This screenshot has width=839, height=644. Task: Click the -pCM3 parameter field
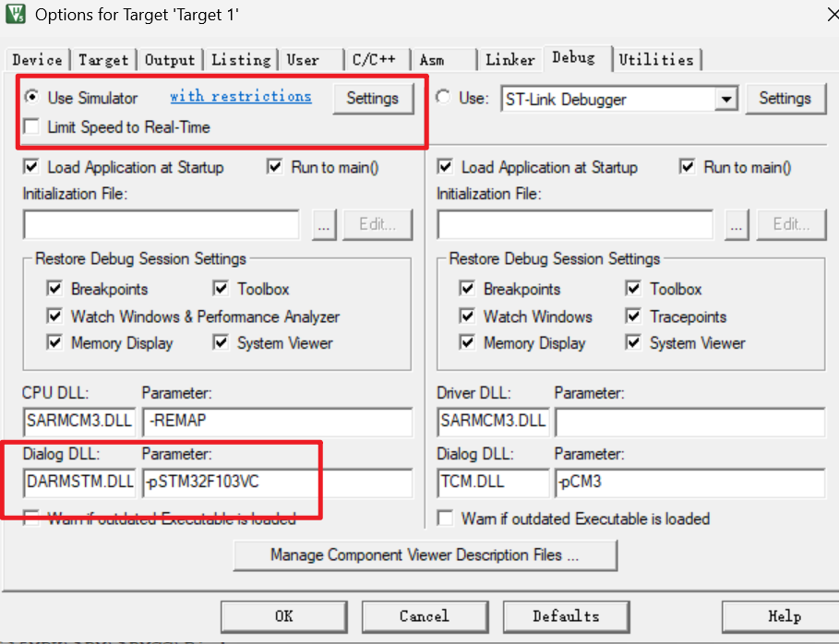point(690,483)
